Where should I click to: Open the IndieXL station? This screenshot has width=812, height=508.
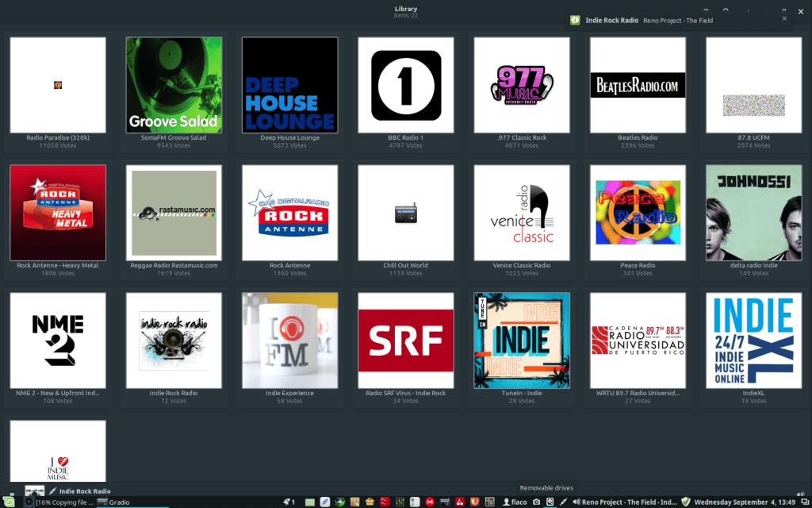(x=753, y=341)
